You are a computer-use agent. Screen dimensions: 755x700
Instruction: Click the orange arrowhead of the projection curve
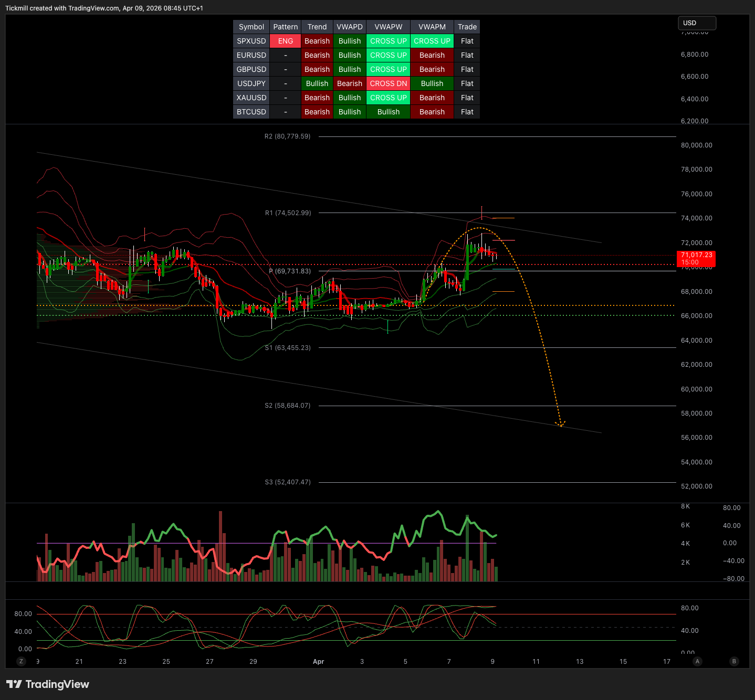tap(561, 423)
